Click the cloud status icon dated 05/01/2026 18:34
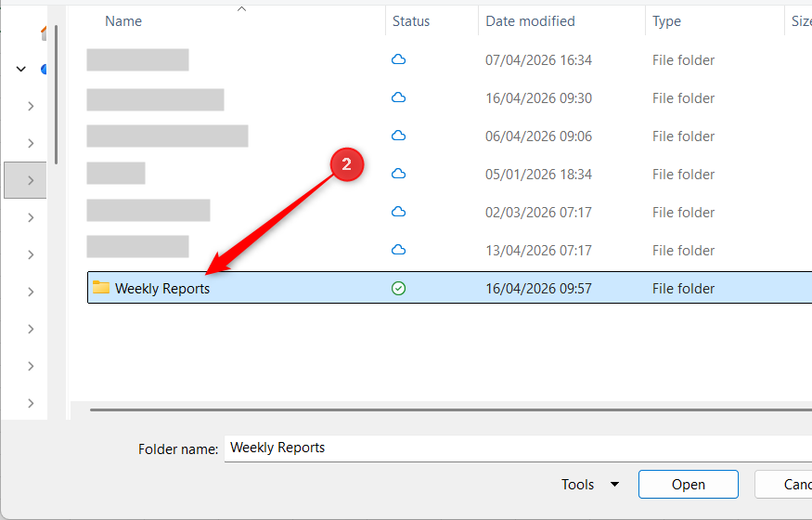The image size is (812, 520). point(398,174)
